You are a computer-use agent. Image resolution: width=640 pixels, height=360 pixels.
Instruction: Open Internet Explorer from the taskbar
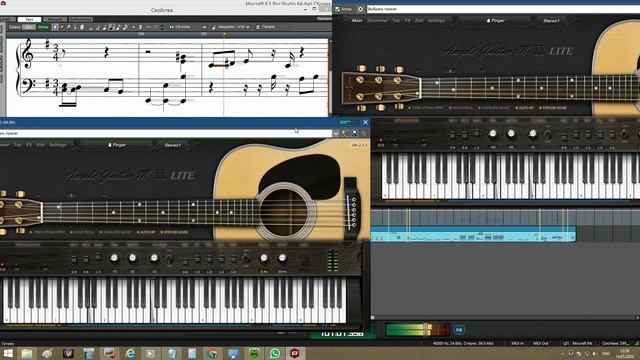point(130,353)
